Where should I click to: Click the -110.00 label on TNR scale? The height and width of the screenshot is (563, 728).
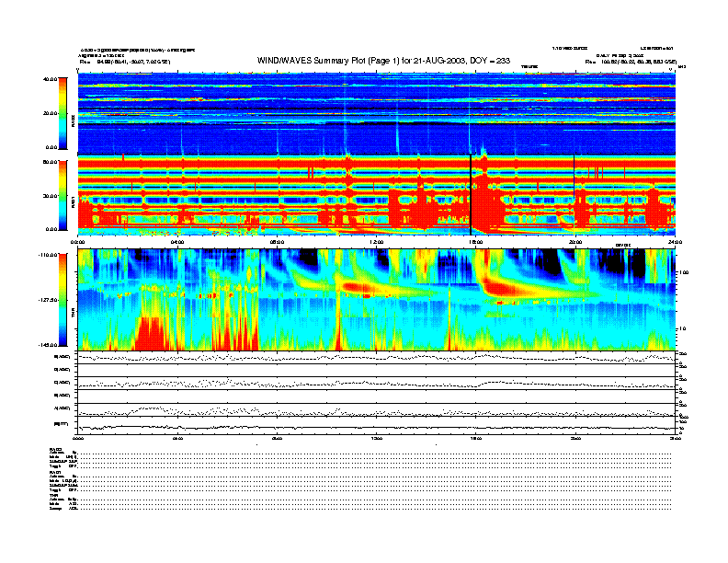48,255
